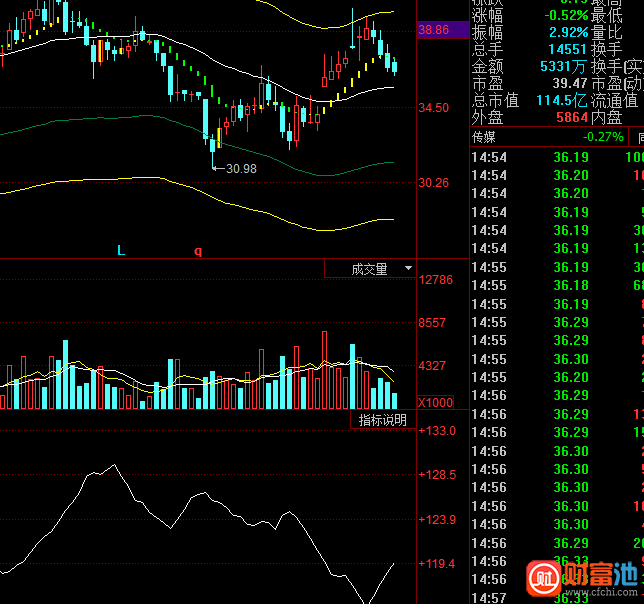
Task: Click the 30.98 low price annotation
Action: tap(241, 169)
